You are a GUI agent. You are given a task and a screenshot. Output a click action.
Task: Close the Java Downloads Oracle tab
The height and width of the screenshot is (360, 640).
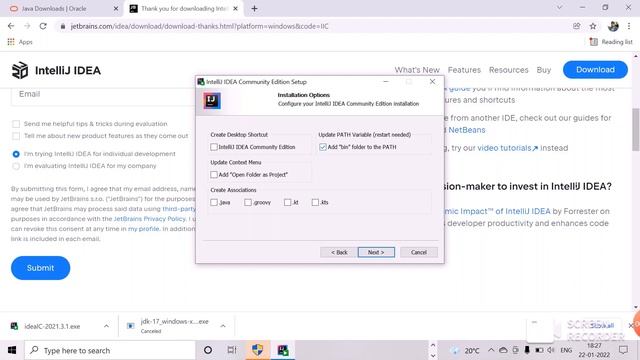(116, 9)
